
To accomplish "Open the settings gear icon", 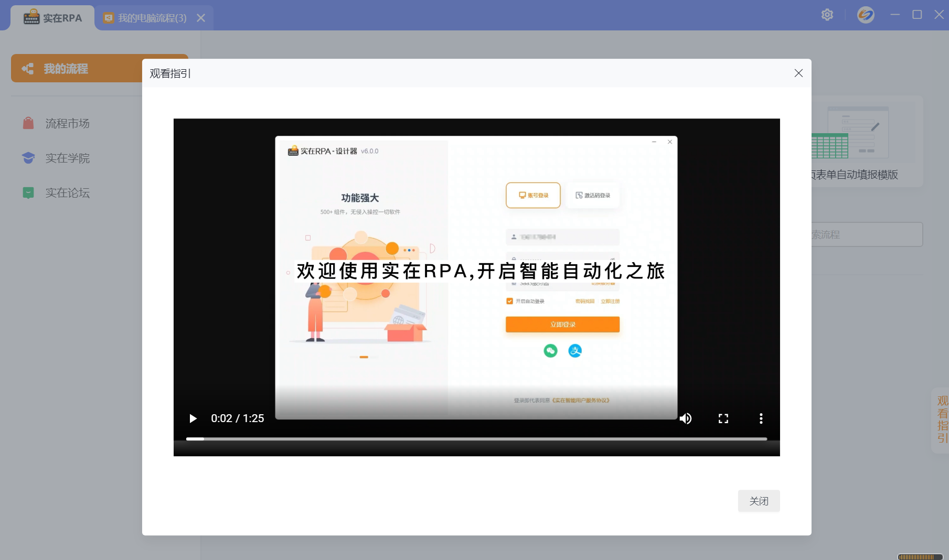I will (x=827, y=15).
